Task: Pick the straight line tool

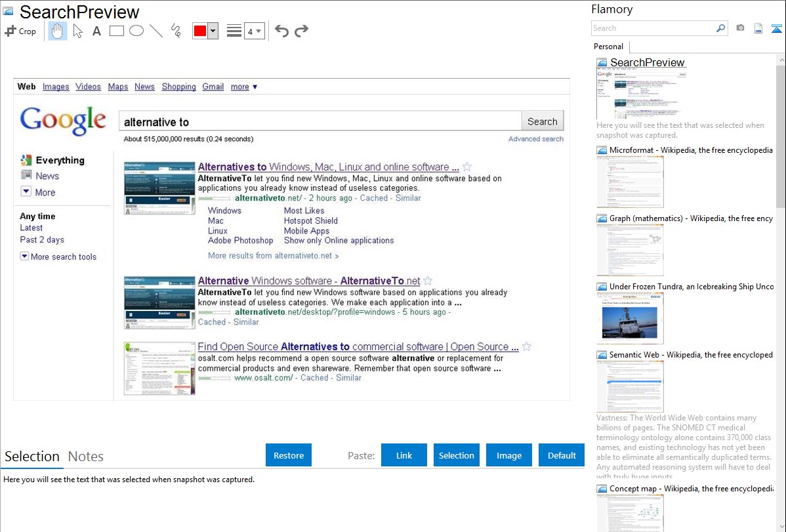Action: click(156, 31)
